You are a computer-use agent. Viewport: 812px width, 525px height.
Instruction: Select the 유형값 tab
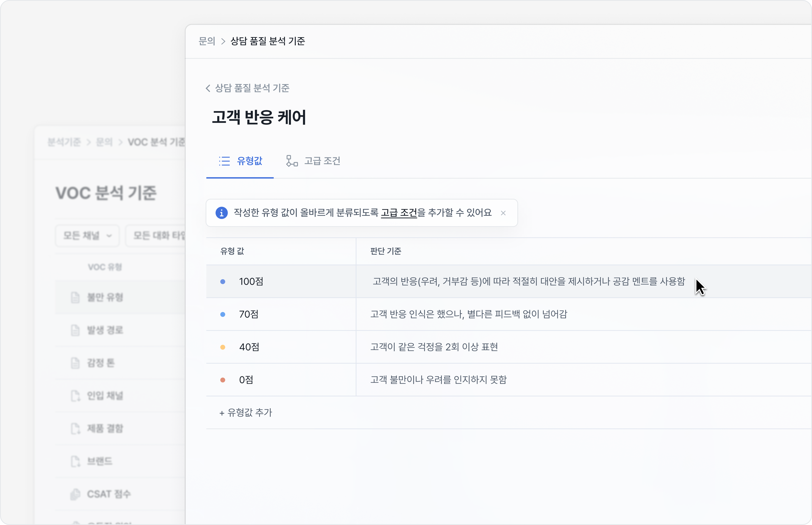240,161
